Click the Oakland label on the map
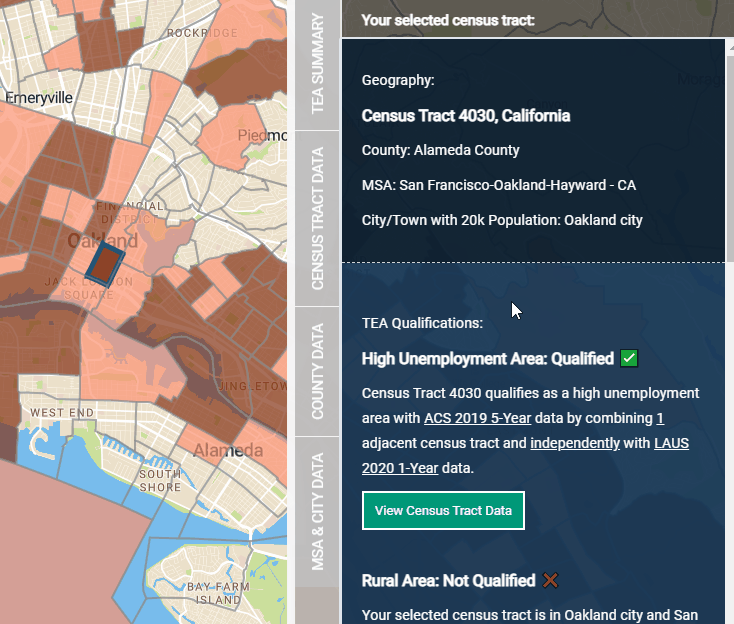Screen dimensions: 734x624 pos(103,241)
